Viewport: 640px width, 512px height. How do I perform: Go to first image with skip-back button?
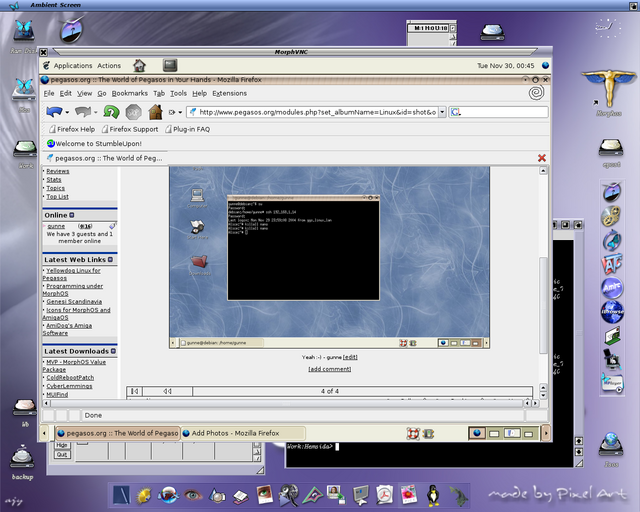[134, 391]
